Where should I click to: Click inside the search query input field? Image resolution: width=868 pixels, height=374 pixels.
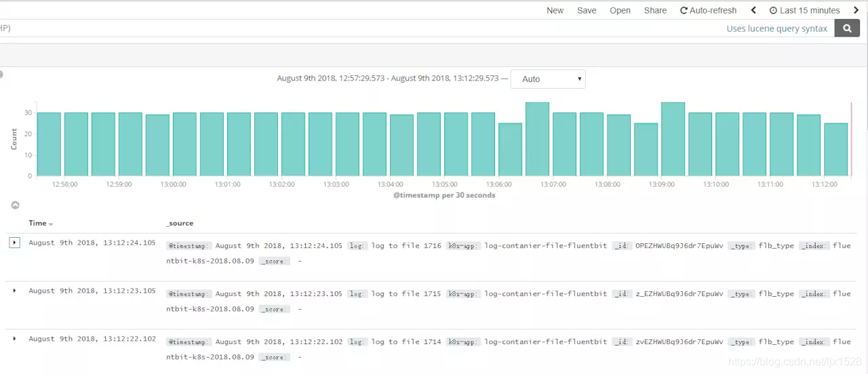339,28
